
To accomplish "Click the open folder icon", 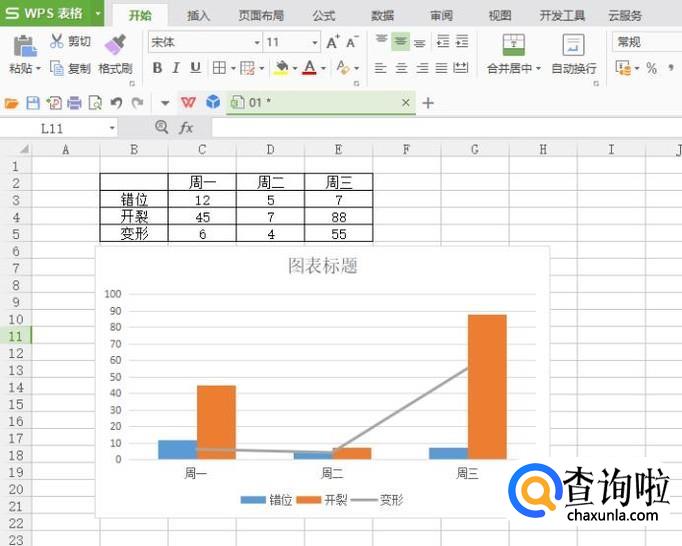I will pyautogui.click(x=11, y=103).
